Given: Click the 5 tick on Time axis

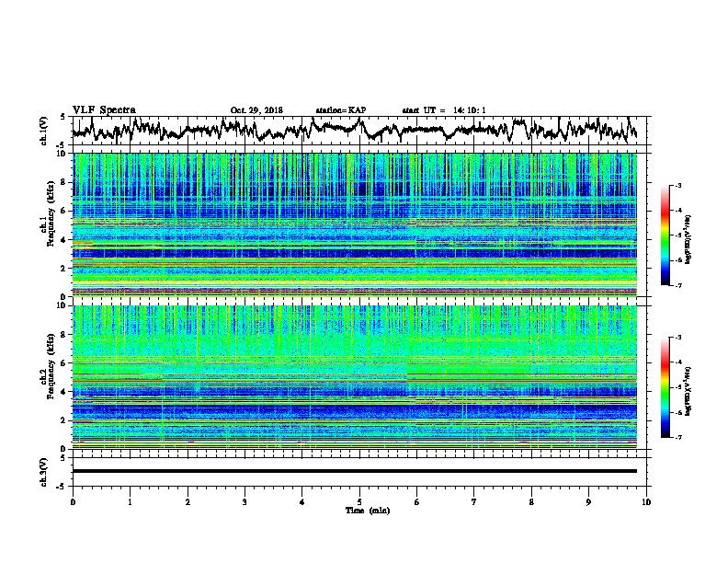Looking at the screenshot, I should coord(359,502).
